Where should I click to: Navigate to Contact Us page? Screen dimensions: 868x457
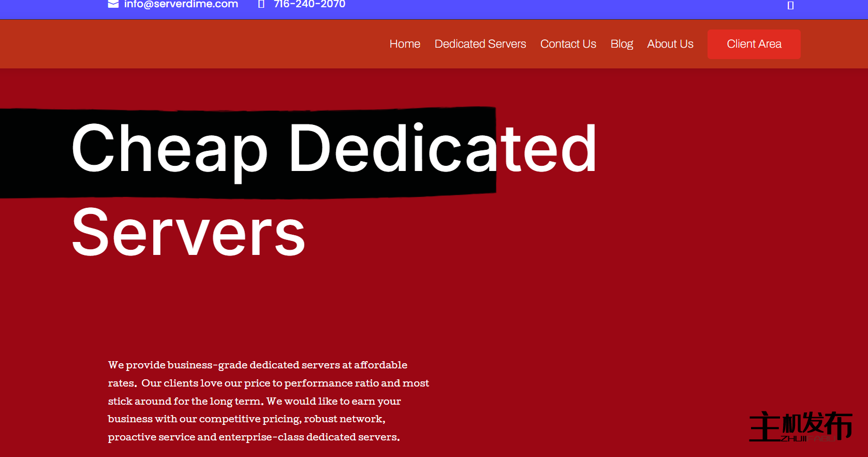tap(568, 44)
